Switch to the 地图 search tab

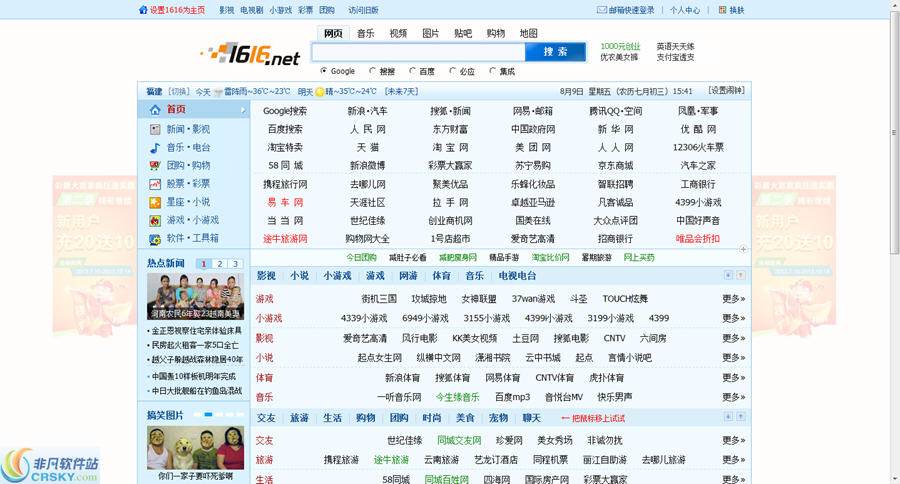[x=528, y=33]
